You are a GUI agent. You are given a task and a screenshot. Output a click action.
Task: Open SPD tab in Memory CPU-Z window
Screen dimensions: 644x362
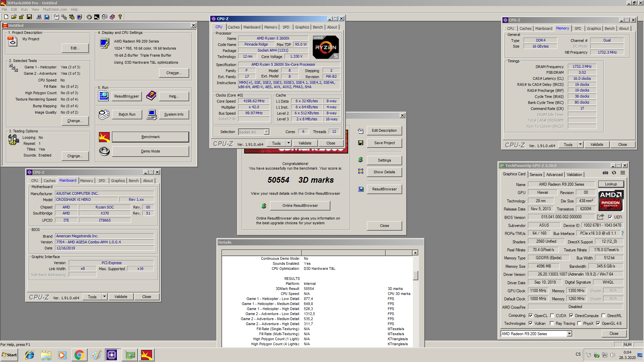(578, 28)
